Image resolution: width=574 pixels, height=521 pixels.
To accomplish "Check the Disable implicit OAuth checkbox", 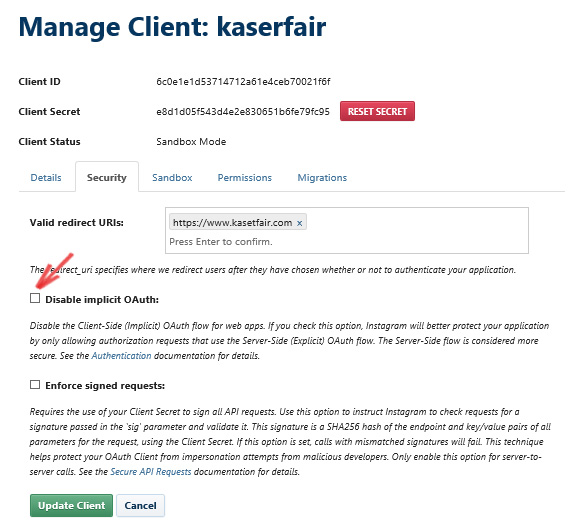I will coord(35,298).
